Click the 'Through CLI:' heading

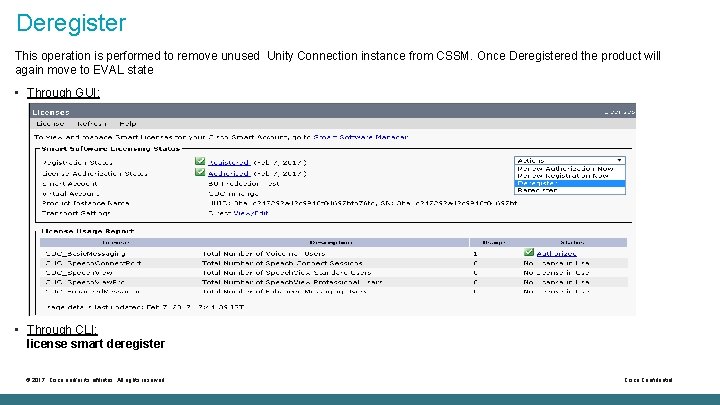coord(62,330)
